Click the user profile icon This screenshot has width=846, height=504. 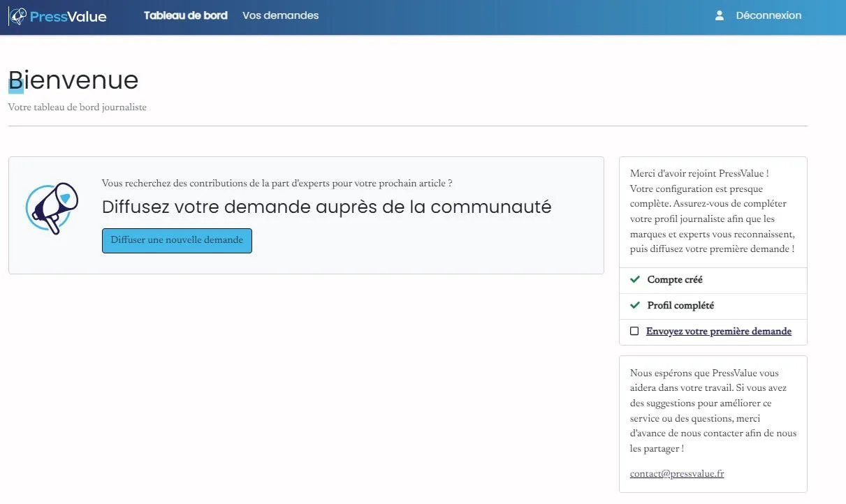click(720, 15)
